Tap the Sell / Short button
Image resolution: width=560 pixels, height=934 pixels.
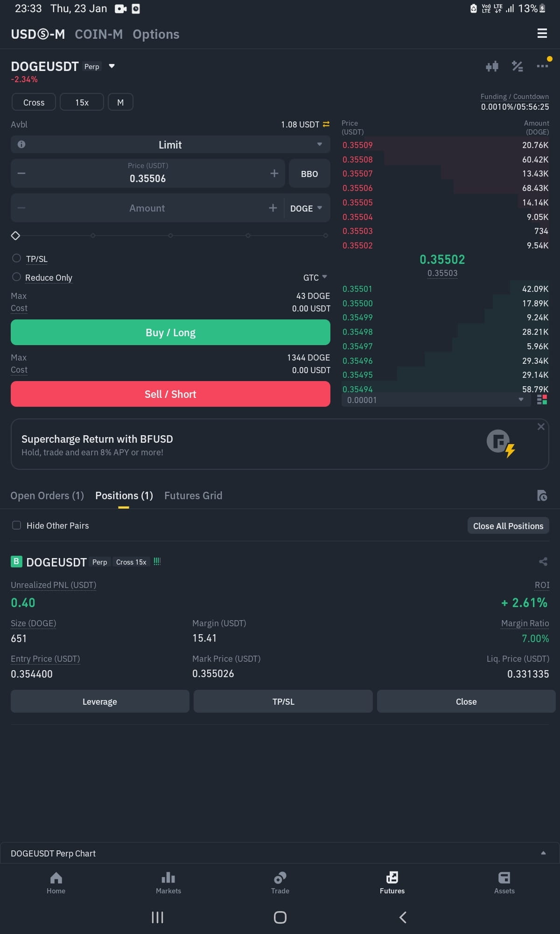click(170, 394)
